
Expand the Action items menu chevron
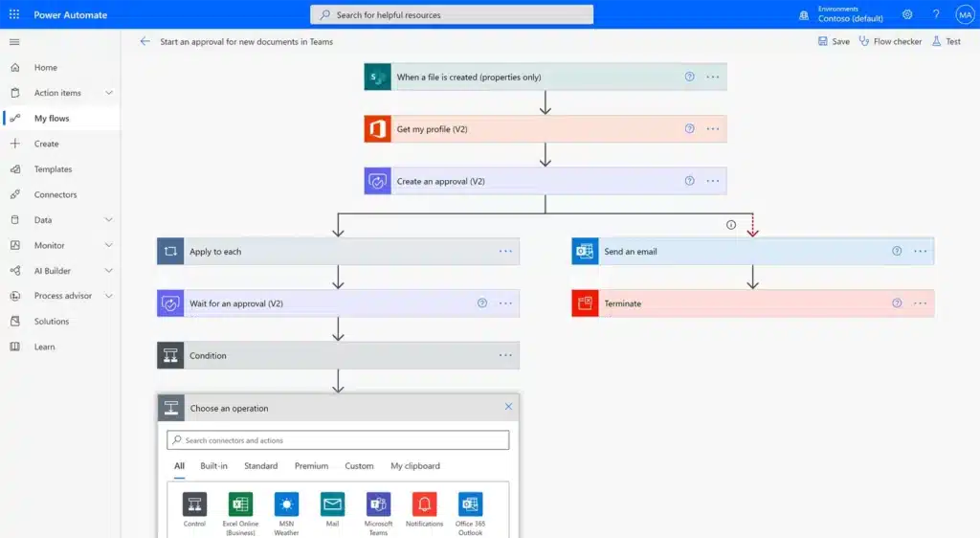point(109,93)
